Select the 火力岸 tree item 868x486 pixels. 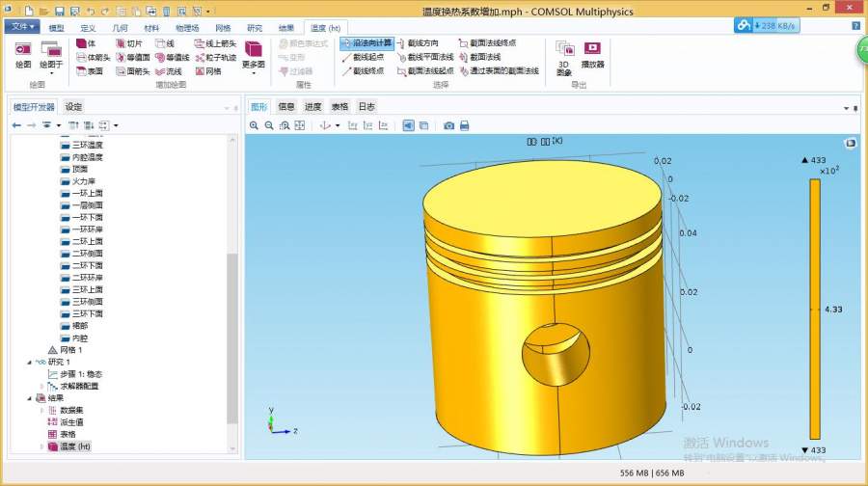pyautogui.click(x=78, y=181)
